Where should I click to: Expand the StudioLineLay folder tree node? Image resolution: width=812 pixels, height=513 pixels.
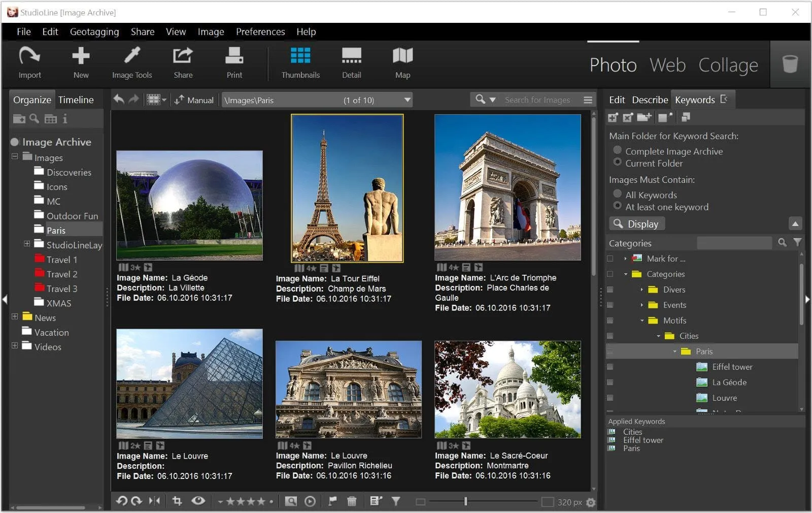[x=27, y=244]
